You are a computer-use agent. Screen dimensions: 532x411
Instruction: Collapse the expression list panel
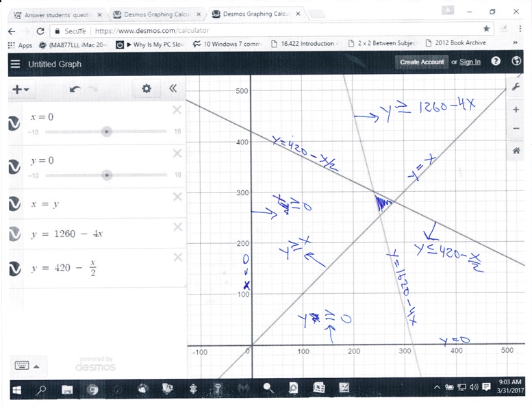coord(173,88)
